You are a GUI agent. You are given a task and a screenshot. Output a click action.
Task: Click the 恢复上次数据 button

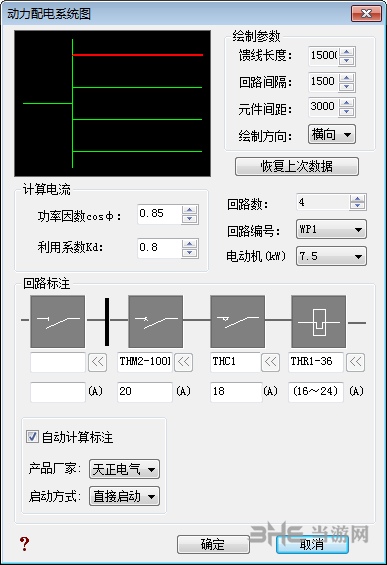click(x=297, y=166)
